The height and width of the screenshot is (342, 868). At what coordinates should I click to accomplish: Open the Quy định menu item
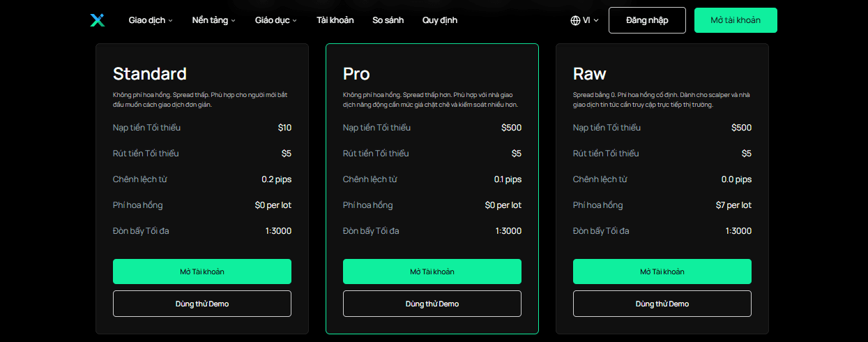click(440, 20)
